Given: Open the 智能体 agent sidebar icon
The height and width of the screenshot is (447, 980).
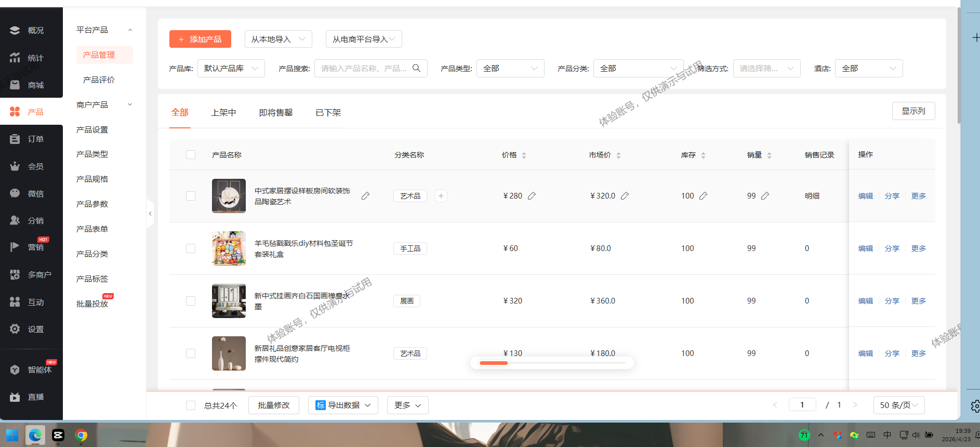Looking at the screenshot, I should point(15,370).
